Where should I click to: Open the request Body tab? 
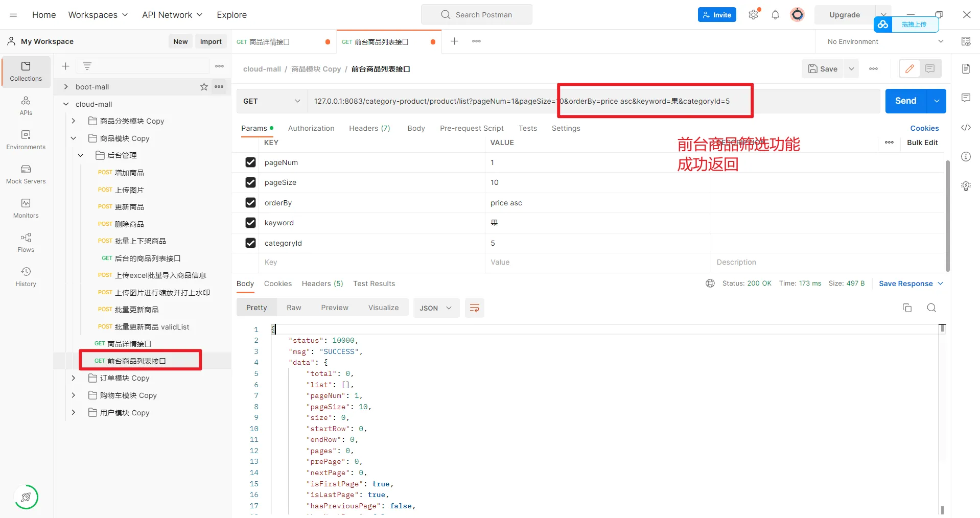416,128
